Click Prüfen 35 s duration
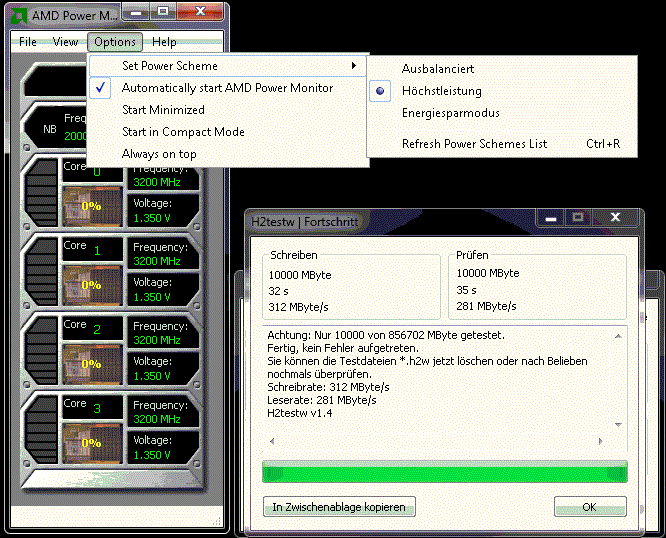The image size is (666, 538). (466, 290)
